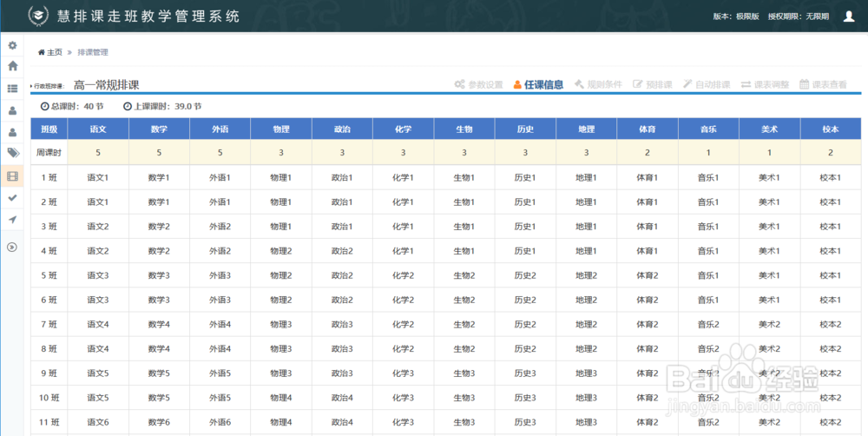Select the 数学2 cell in 3 班 row
Screen dimensions: 868x436
[159, 226]
